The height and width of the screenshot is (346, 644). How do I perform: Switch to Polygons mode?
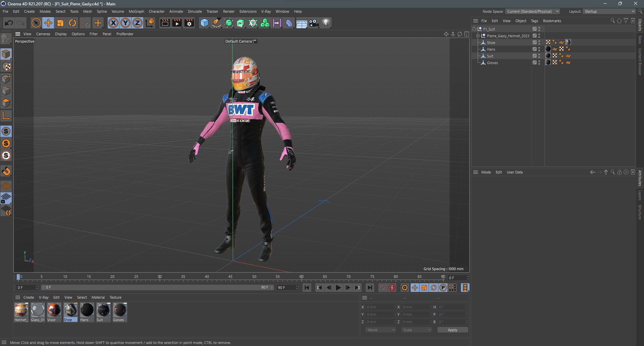coord(6,103)
